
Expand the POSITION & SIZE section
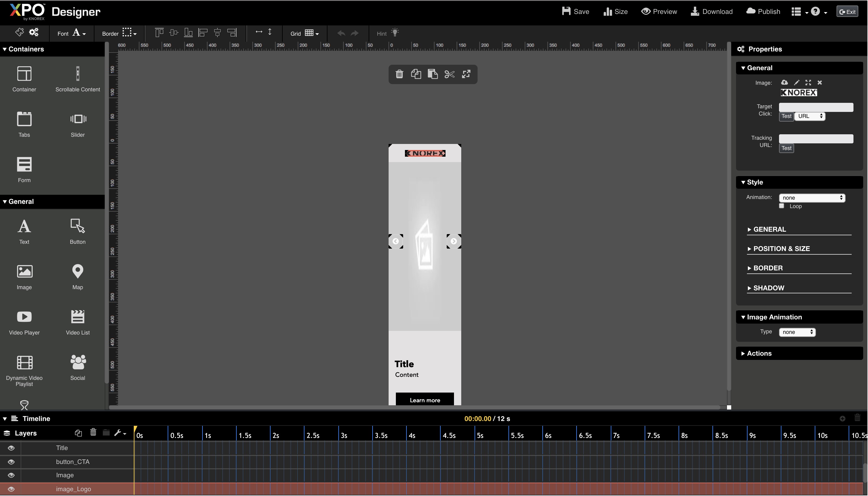tap(781, 249)
